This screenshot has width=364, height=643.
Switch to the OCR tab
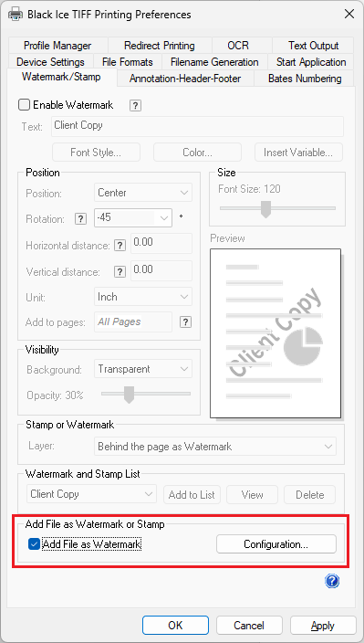[238, 46]
